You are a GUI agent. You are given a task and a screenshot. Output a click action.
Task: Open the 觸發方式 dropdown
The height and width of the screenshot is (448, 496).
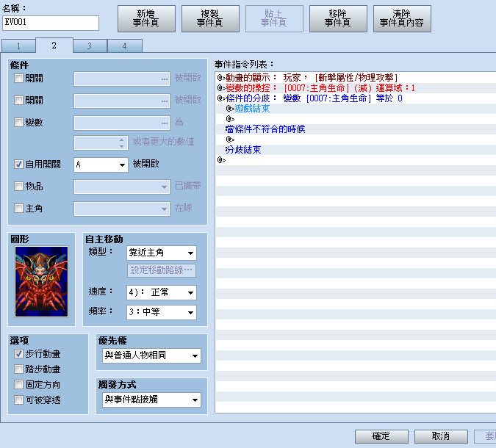151,400
